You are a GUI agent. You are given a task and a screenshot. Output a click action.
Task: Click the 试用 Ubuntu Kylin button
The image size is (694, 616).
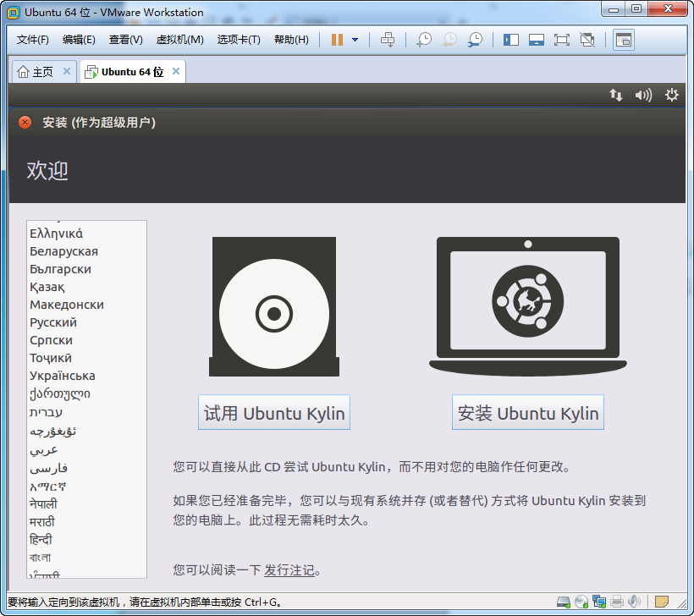pos(274,412)
